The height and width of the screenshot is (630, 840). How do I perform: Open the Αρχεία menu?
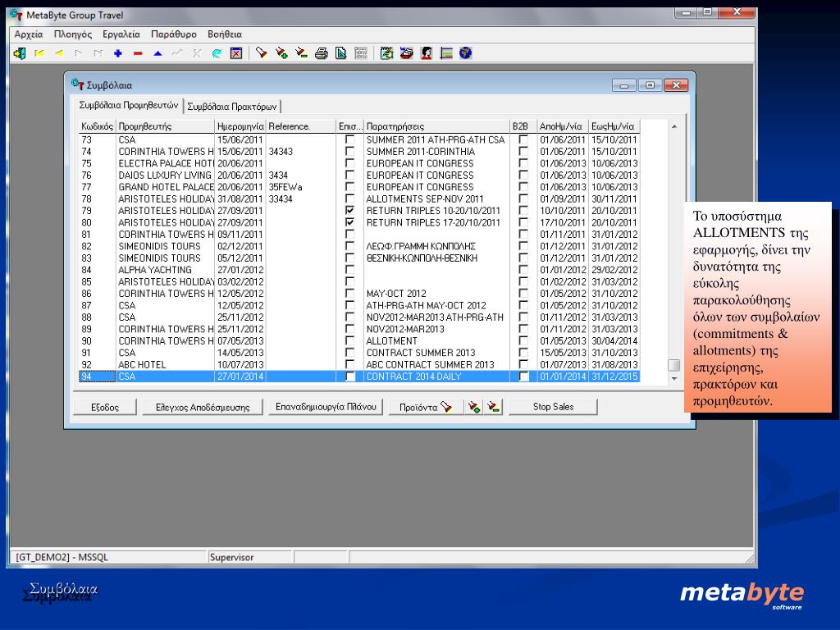click(29, 34)
